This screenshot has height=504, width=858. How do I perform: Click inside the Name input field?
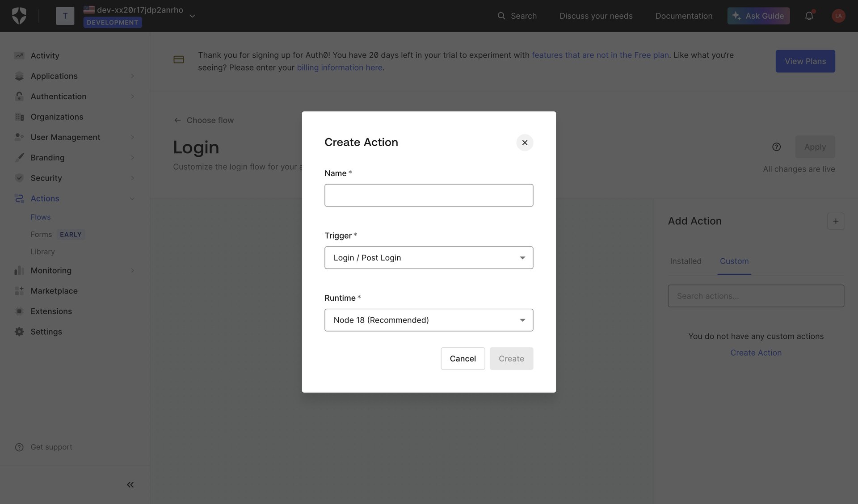coord(429,195)
